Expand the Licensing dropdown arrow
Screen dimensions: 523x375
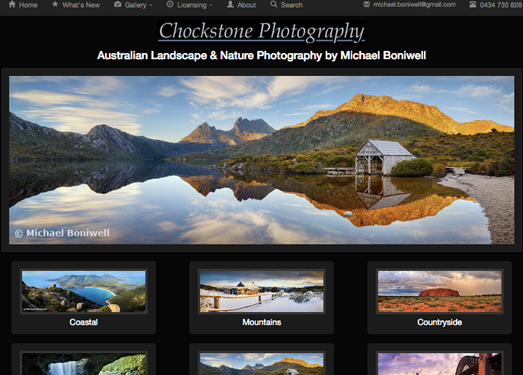(210, 5)
